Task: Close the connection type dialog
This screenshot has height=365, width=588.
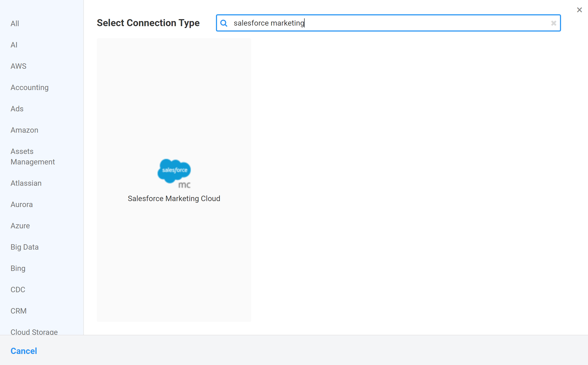Action: (579, 10)
